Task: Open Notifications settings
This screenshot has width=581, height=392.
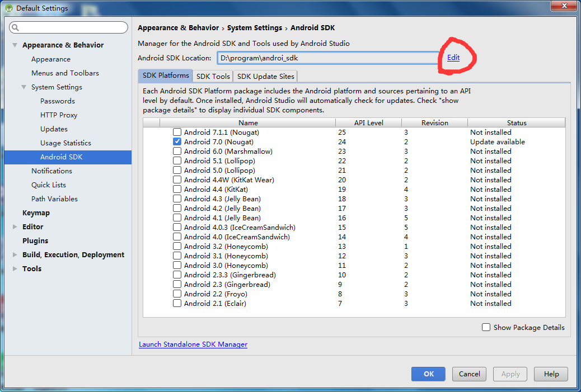Action: point(51,171)
